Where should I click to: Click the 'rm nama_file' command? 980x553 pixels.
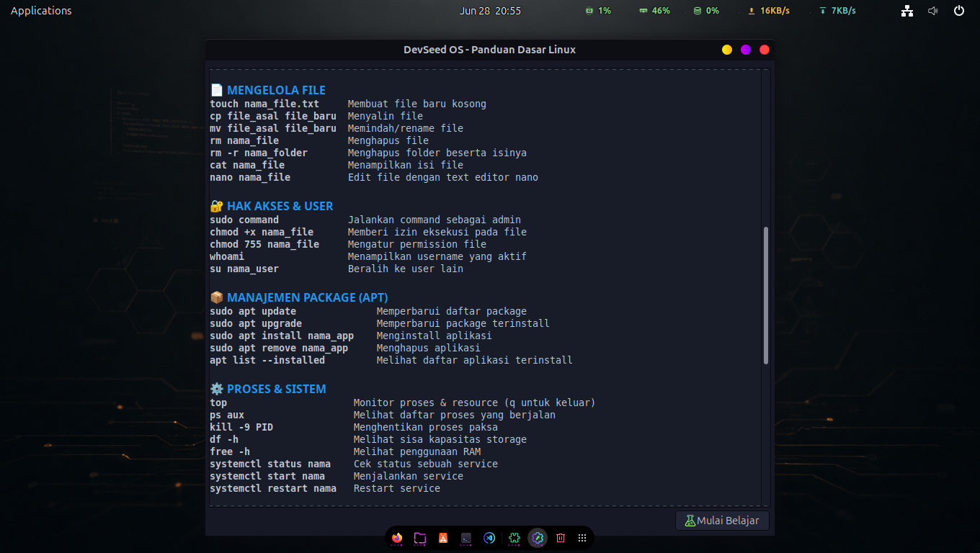tap(244, 140)
